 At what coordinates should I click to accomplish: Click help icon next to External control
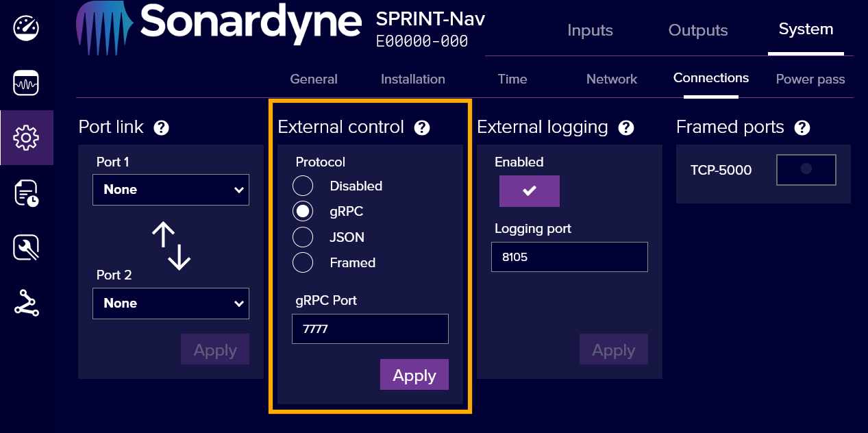[422, 127]
